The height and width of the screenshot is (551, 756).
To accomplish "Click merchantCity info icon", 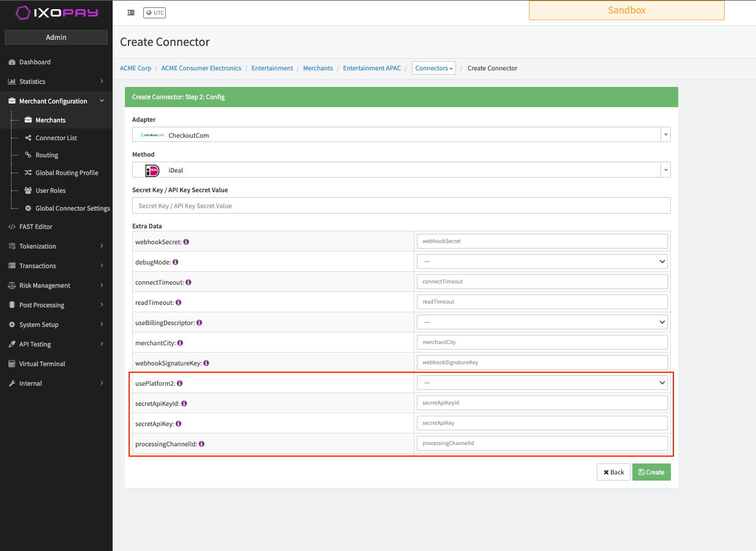I will coord(180,343).
